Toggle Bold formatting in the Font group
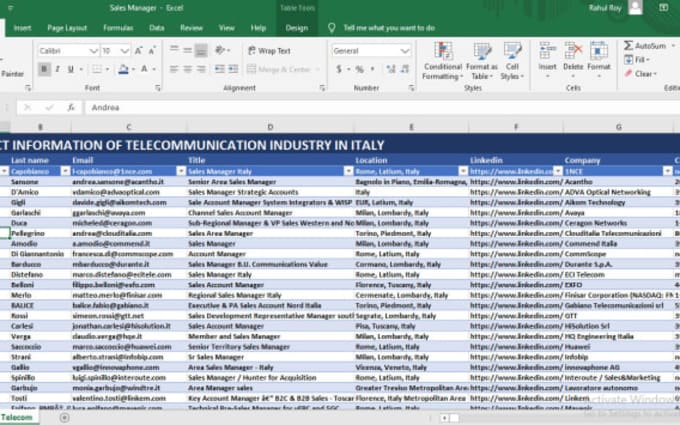This screenshot has height=425, width=680. tap(44, 69)
